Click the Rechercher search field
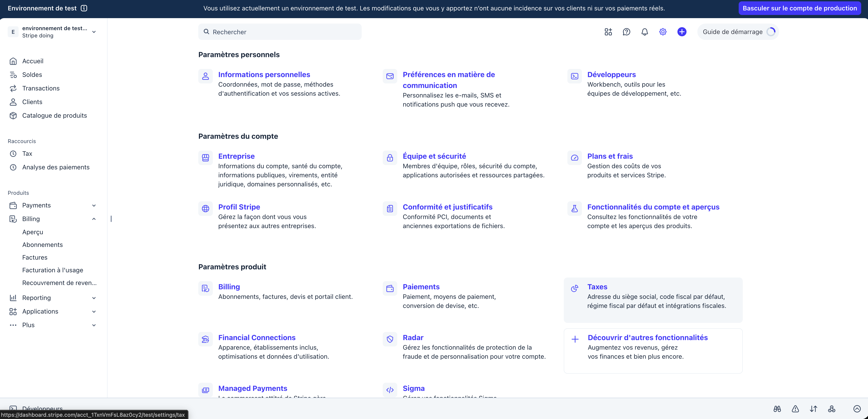 pos(280,32)
